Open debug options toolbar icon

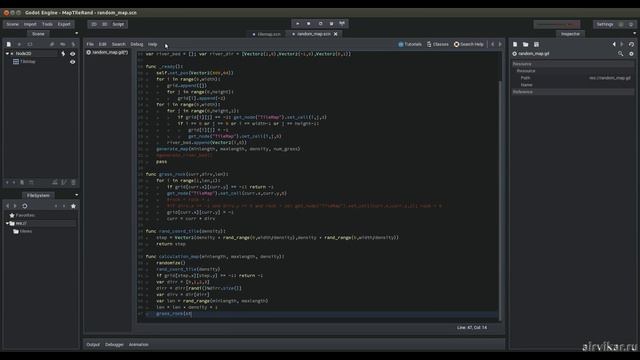(x=342, y=24)
